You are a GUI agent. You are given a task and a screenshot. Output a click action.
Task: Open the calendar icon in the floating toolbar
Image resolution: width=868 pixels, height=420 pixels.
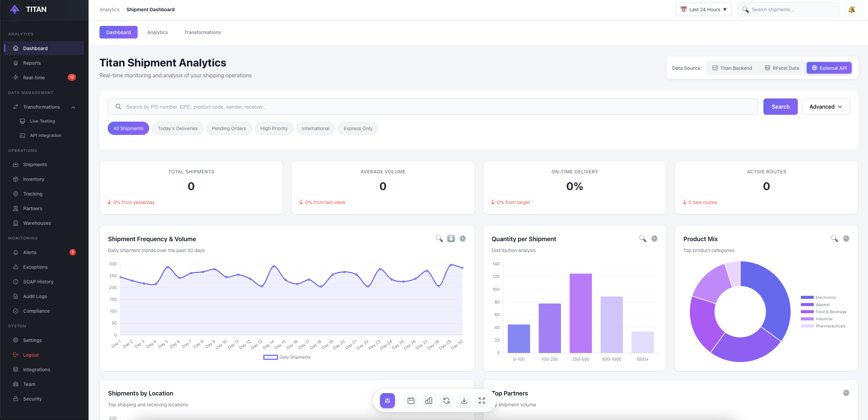point(411,401)
